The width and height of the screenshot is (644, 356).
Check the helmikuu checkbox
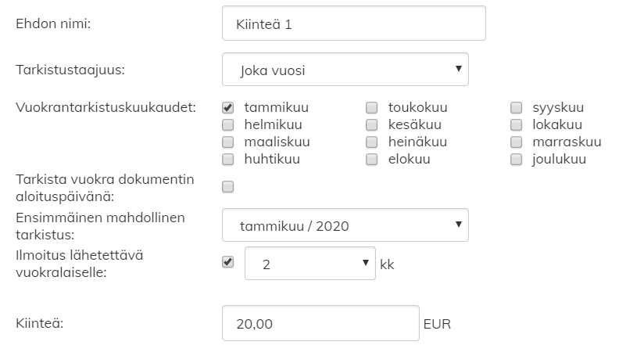click(228, 124)
